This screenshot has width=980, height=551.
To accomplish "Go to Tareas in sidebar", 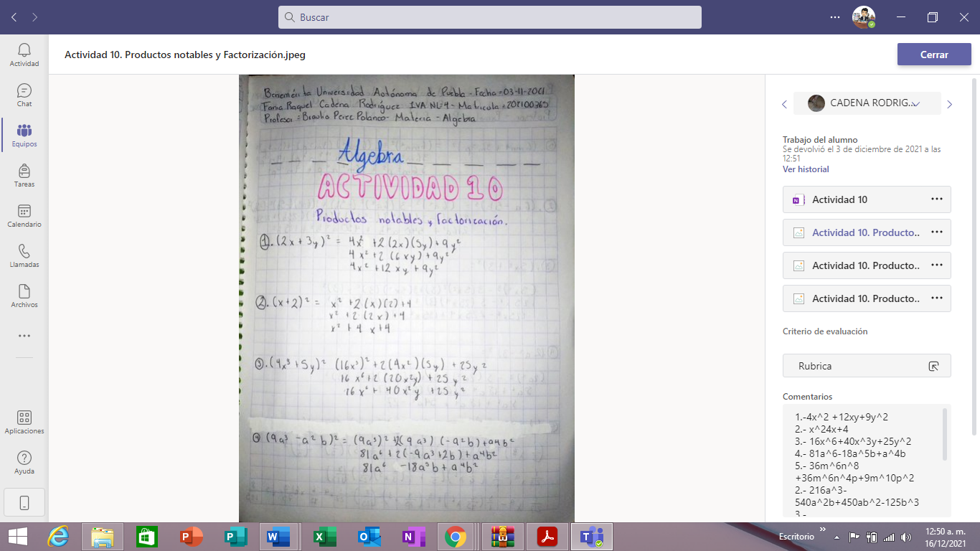I will point(24,175).
